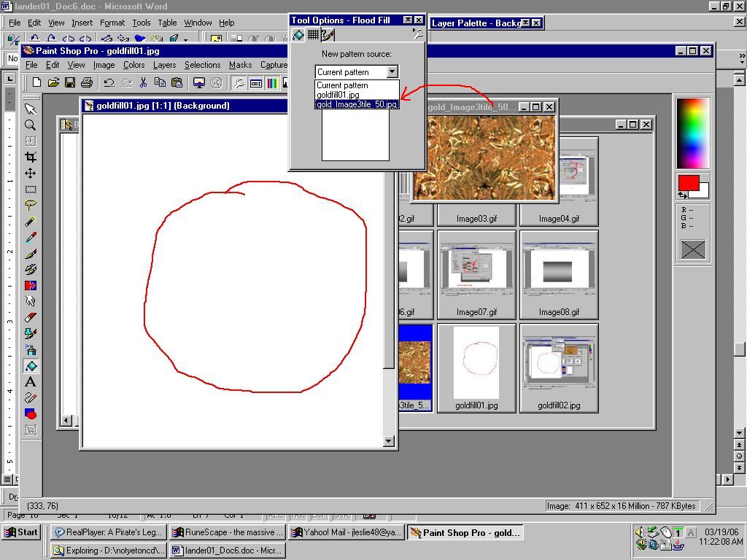
Task: Open the Masks menu
Action: (241, 65)
